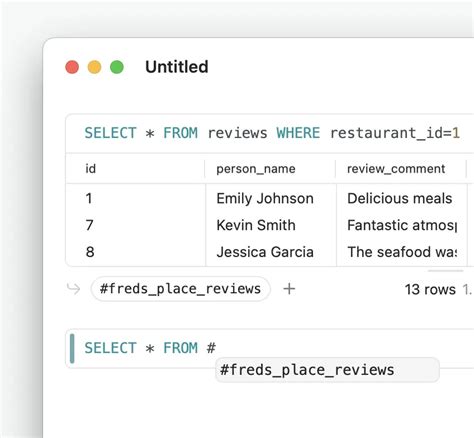
Task: Click the output arrow icon before the tag
Action: pos(73,289)
